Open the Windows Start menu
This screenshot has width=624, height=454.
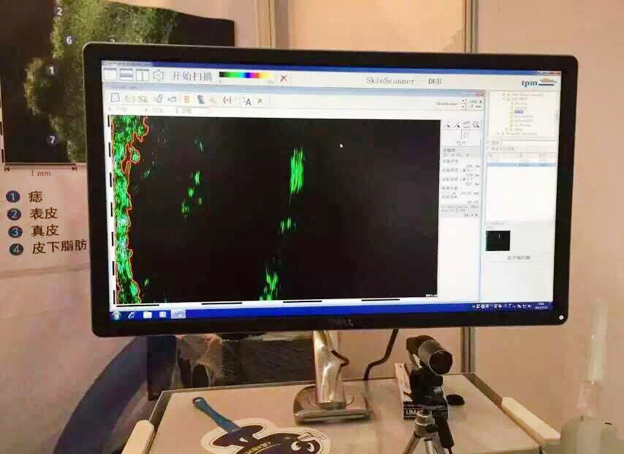117,314
